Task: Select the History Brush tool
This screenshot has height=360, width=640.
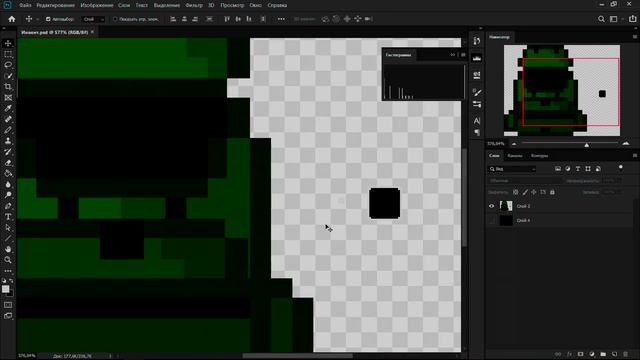Action: [8, 152]
